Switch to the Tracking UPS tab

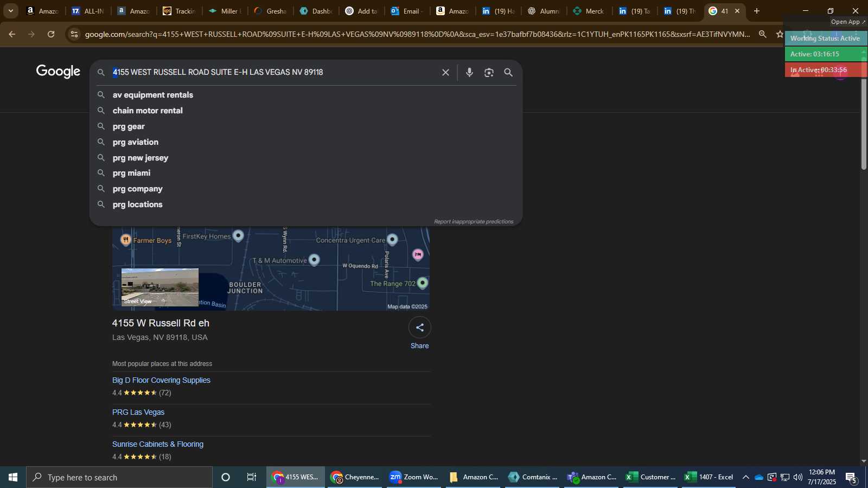coord(179,11)
